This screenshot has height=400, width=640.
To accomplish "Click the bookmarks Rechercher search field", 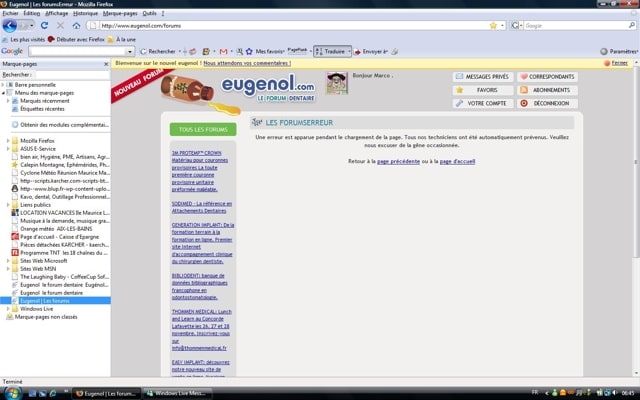I will pos(72,75).
